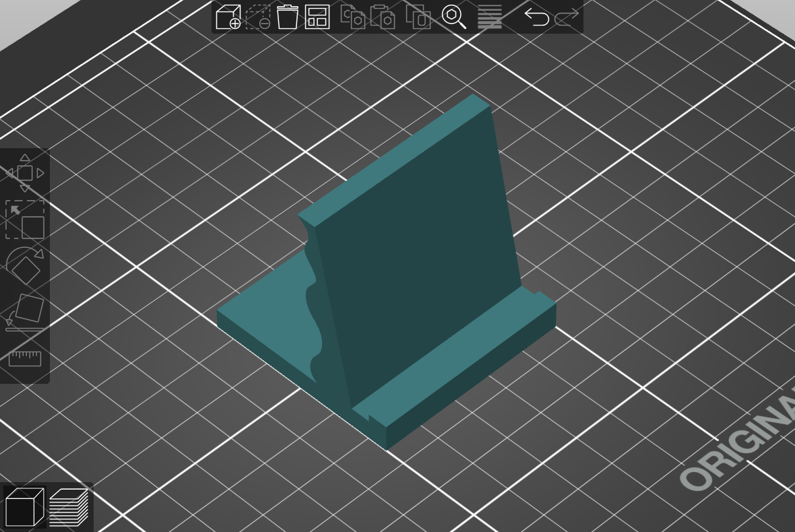Click the Copy icon in top toolbar
795x532 pixels.
pos(352,17)
